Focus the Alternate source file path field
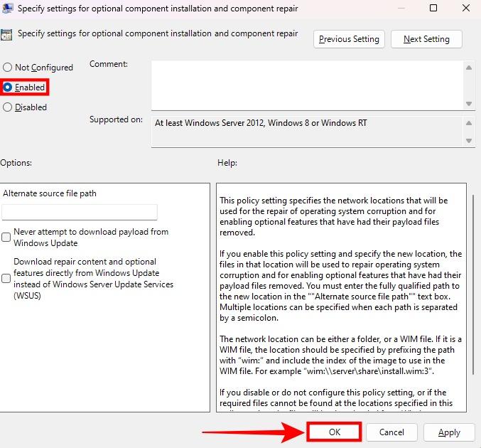This screenshot has height=448, width=481. click(x=80, y=212)
